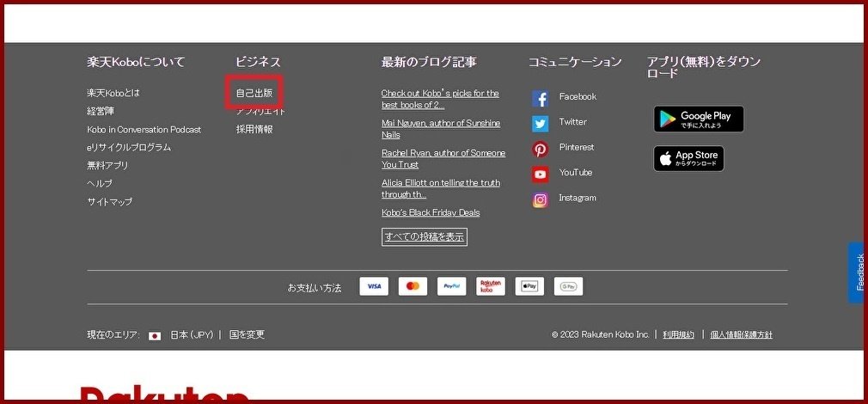Open 楽天Koboとは link
Viewport: 868px width, 404px height.
point(113,93)
